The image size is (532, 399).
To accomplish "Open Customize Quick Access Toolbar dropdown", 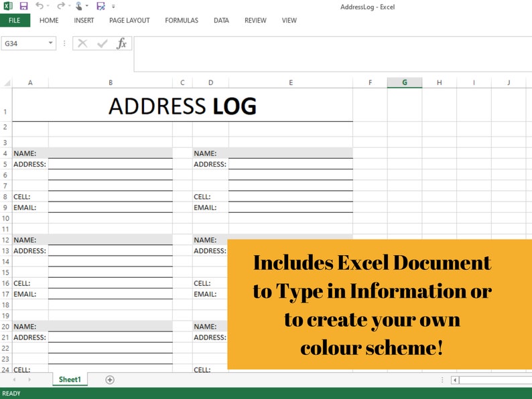I will coord(113,6).
